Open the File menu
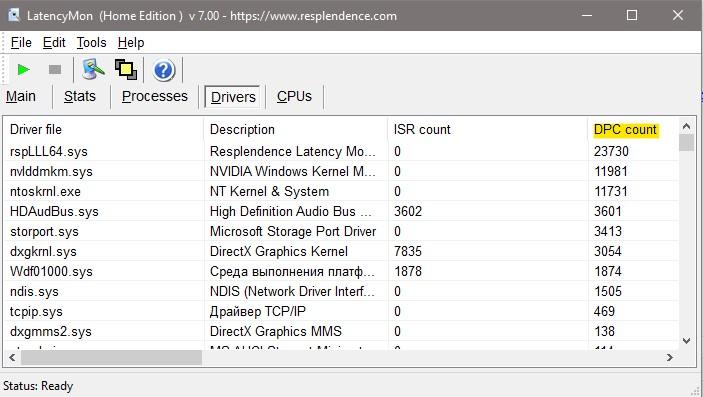This screenshot has height=397, width=703. click(21, 43)
